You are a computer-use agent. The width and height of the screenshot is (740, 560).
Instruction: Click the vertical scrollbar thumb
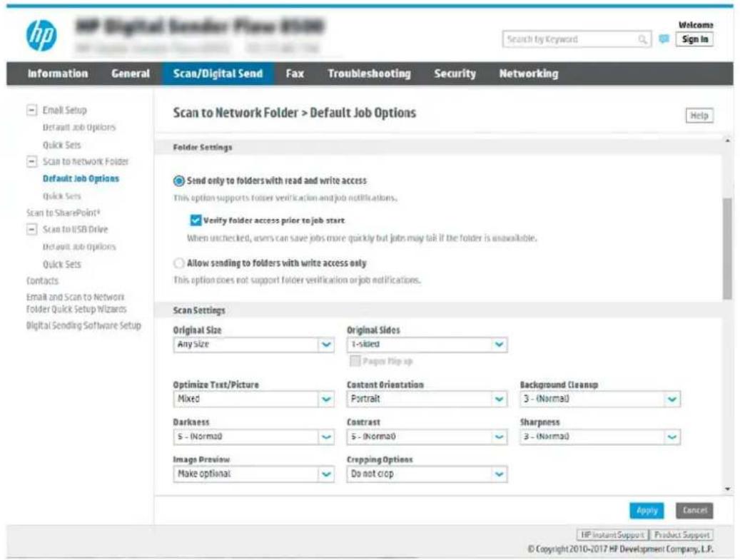[x=727, y=249]
